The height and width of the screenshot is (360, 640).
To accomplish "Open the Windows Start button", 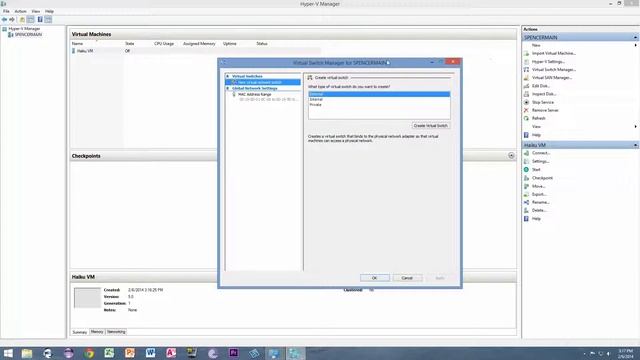I will click(x=8, y=353).
